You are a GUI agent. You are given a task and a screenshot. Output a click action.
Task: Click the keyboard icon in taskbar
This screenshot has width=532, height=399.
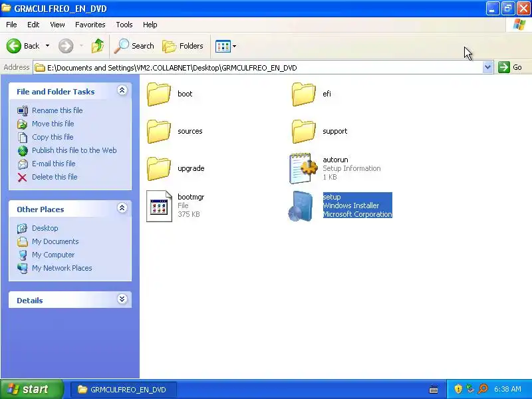click(434, 390)
